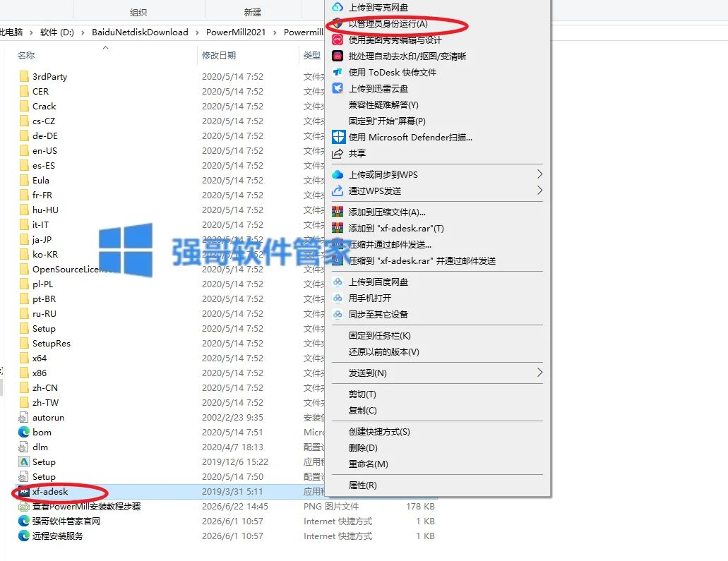The width and height of the screenshot is (728, 561).
Task: Click the PNG tutorial image icon
Action: [x=24, y=507]
